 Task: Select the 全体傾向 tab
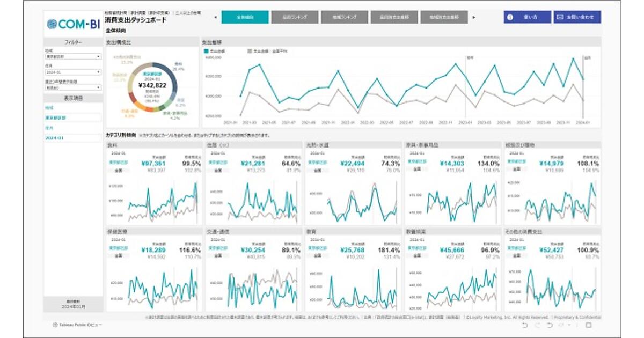coord(245,17)
